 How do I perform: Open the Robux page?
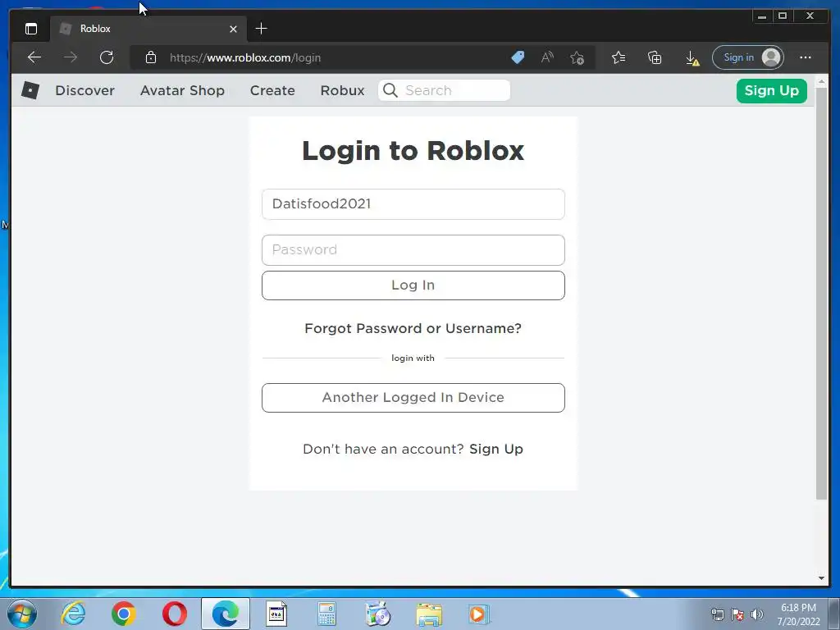coord(342,90)
